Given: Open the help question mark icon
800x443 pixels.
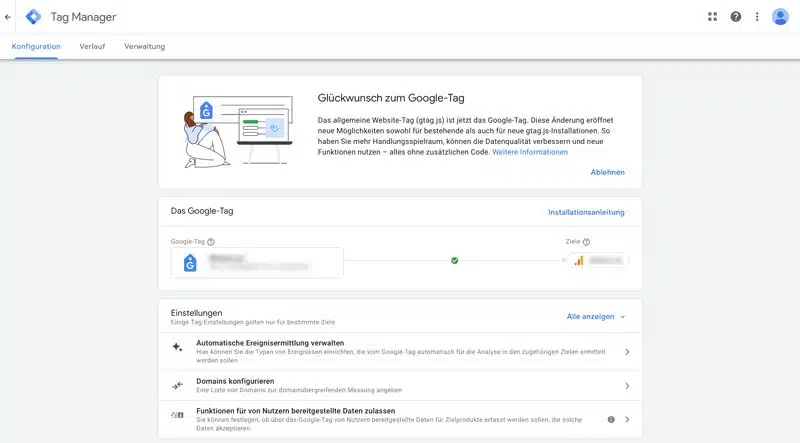Looking at the screenshot, I should coord(735,17).
